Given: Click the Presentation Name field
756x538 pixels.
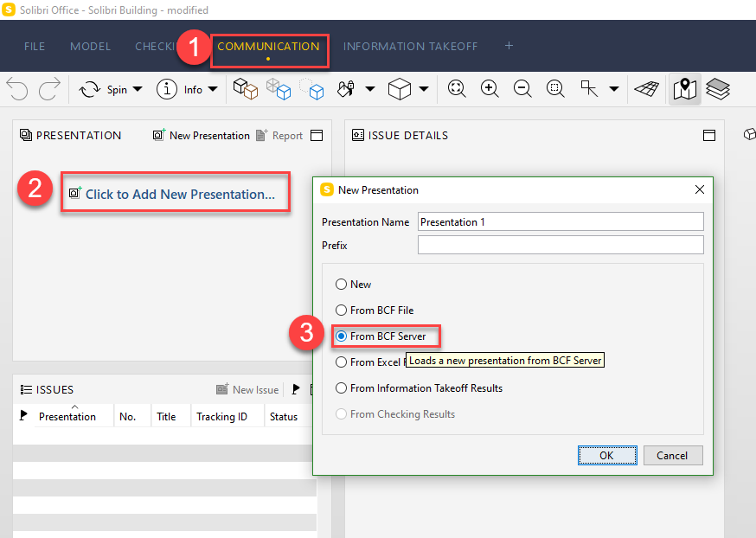Looking at the screenshot, I should tap(561, 221).
